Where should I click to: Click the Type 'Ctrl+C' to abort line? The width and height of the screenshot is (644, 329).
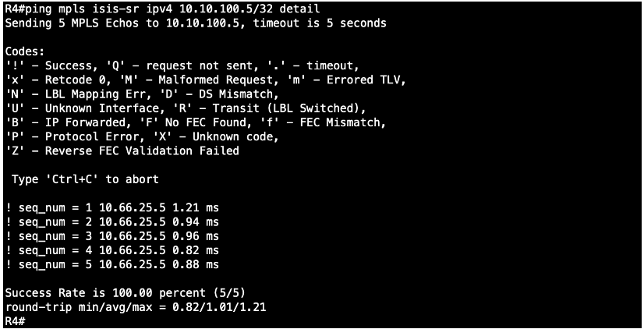85,179
